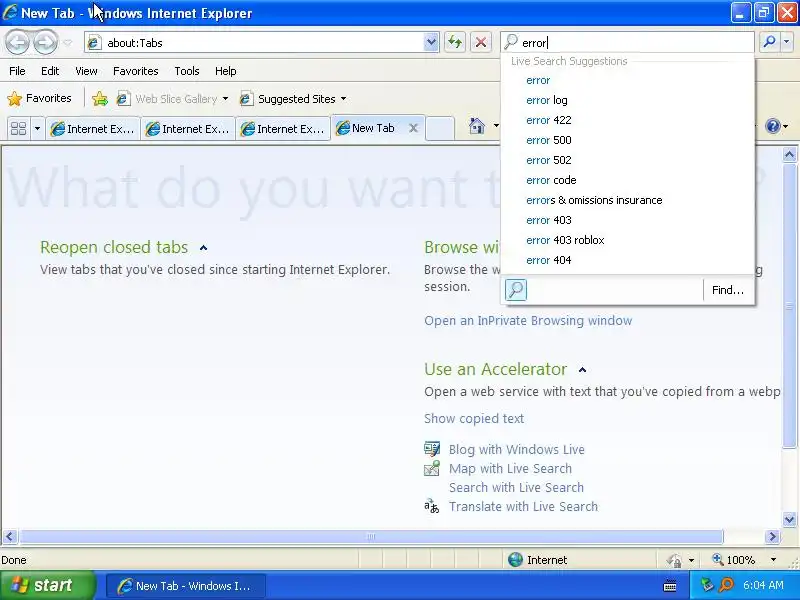
Task: Switch to the third Internet Explorer tab
Action: click(283, 129)
